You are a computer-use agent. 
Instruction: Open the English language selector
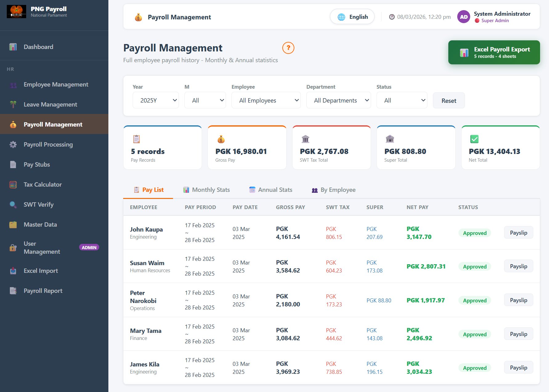coord(352,17)
